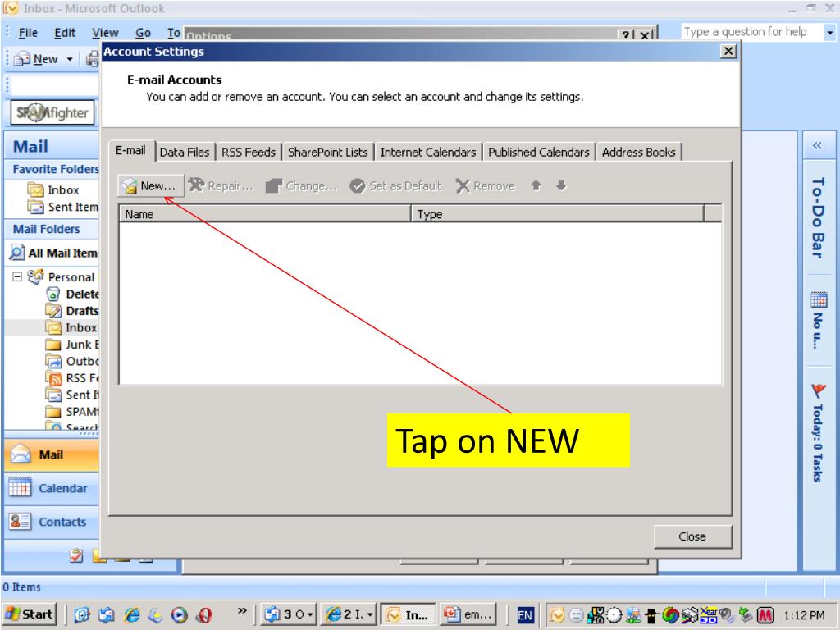Click the Inbox taskbar button
This screenshot has width=840, height=630.
click(409, 614)
